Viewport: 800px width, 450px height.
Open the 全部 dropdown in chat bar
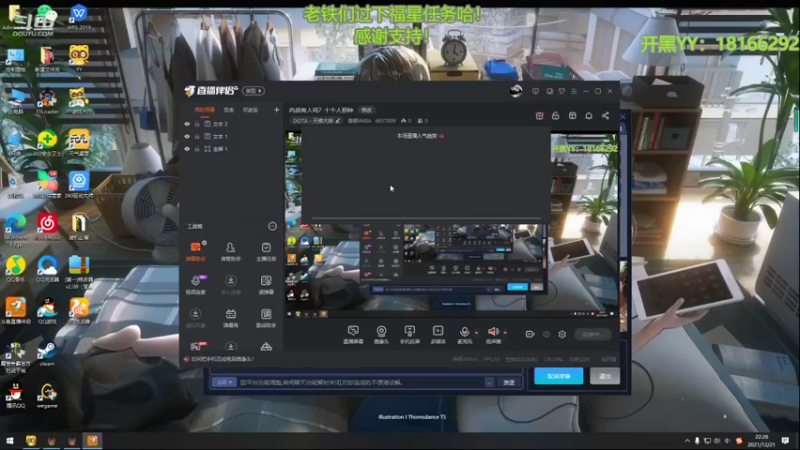coord(224,382)
